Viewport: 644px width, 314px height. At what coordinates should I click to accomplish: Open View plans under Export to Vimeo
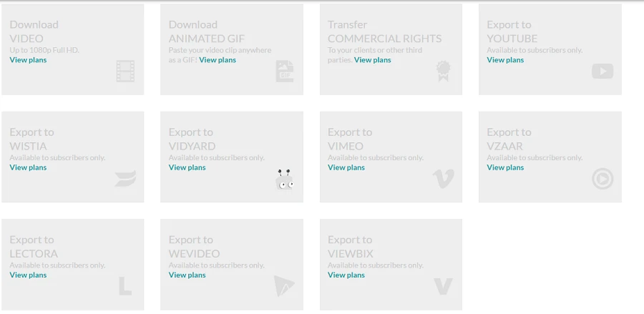[x=346, y=167]
